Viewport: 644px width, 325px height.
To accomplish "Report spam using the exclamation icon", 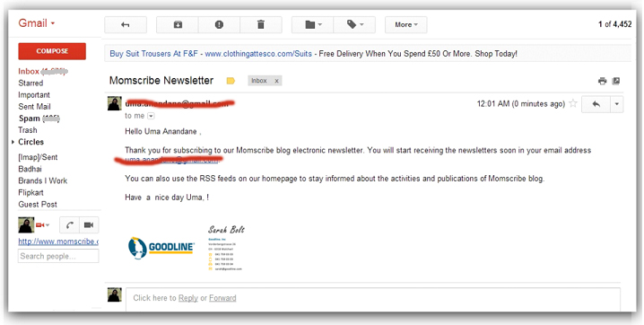I will coord(220,24).
